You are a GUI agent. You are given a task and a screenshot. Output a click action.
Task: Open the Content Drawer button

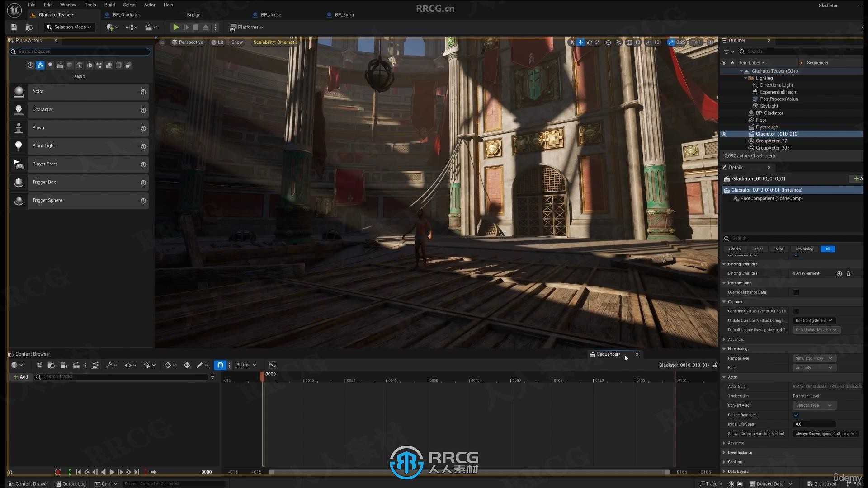click(x=28, y=484)
